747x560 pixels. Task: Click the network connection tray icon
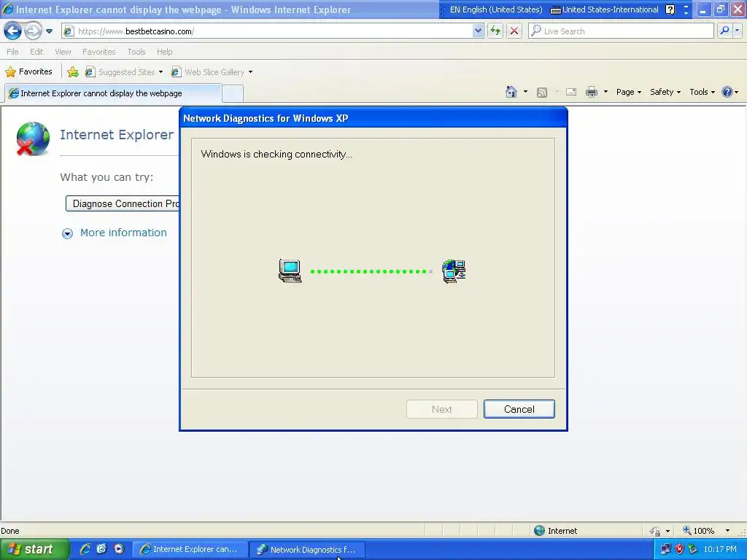(x=665, y=550)
